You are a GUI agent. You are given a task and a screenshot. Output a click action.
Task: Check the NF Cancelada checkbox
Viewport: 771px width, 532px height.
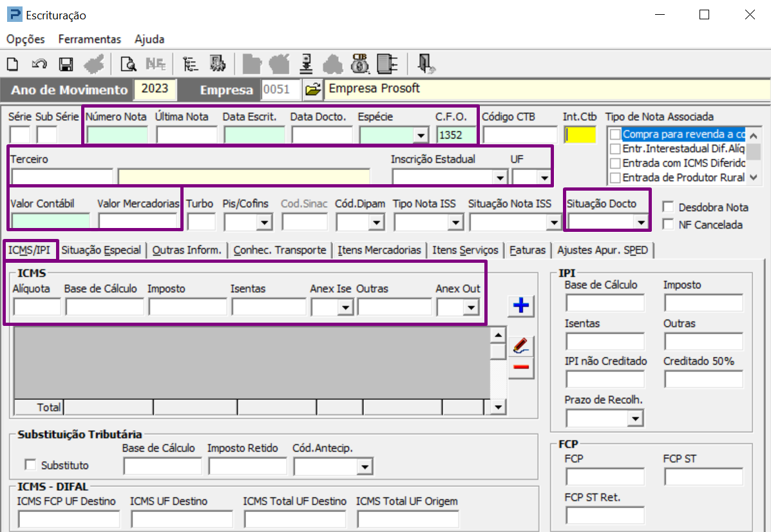(x=668, y=225)
